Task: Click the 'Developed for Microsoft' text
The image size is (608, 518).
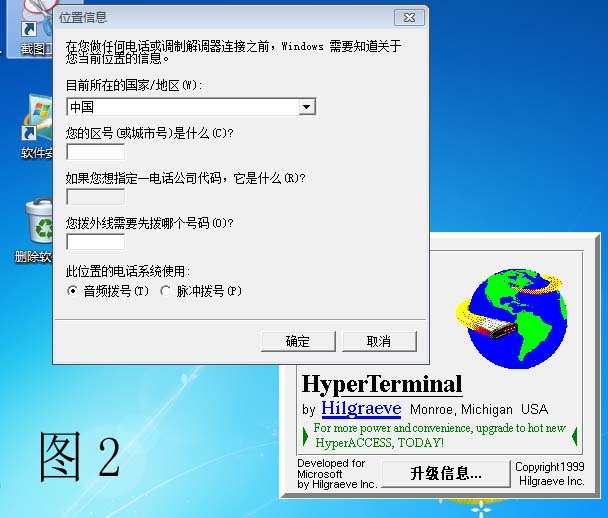Action: tap(331, 468)
